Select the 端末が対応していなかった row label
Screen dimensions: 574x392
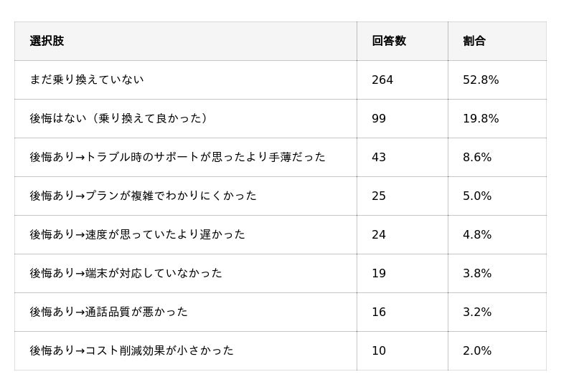[x=126, y=274]
